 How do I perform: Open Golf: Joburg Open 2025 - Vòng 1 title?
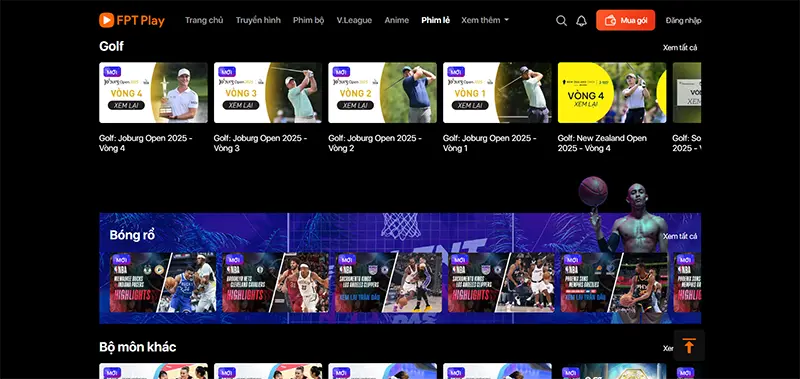[x=489, y=143]
